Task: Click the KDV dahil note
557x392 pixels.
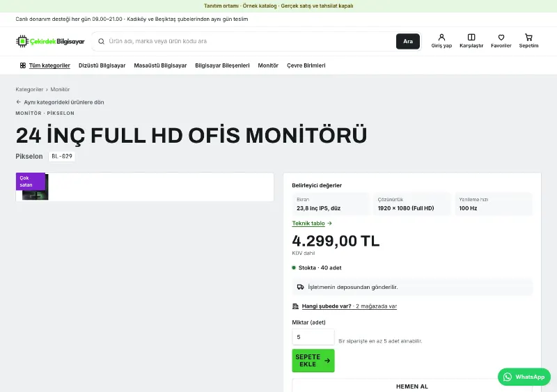Action: 304,253
